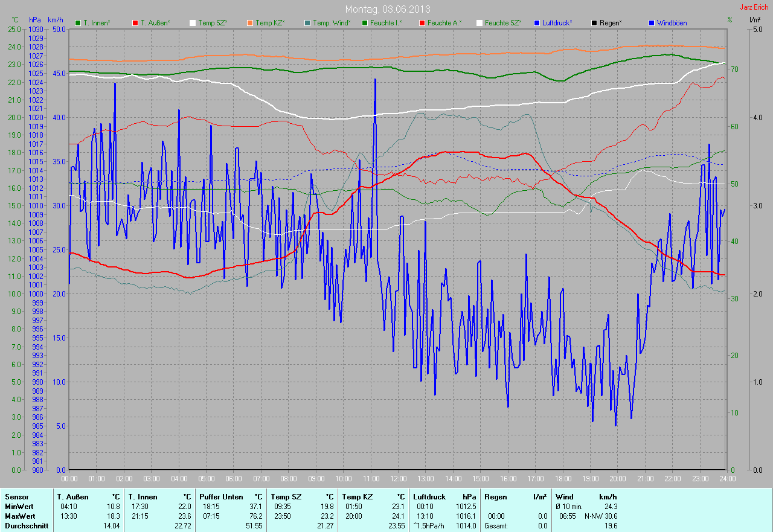Screen dimensions: 773x532
Task: Toggle the Luftdruck series label in legend
Action: (557, 23)
